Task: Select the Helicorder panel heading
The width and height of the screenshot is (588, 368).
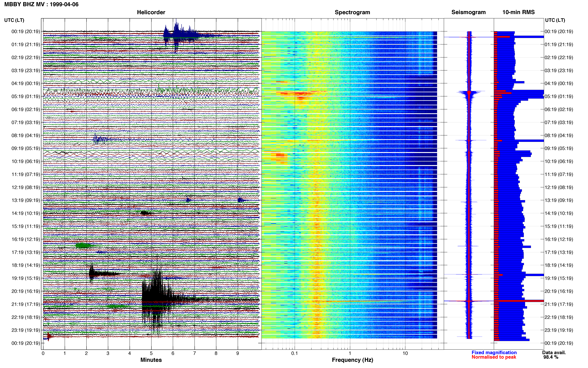Action: 151,12
